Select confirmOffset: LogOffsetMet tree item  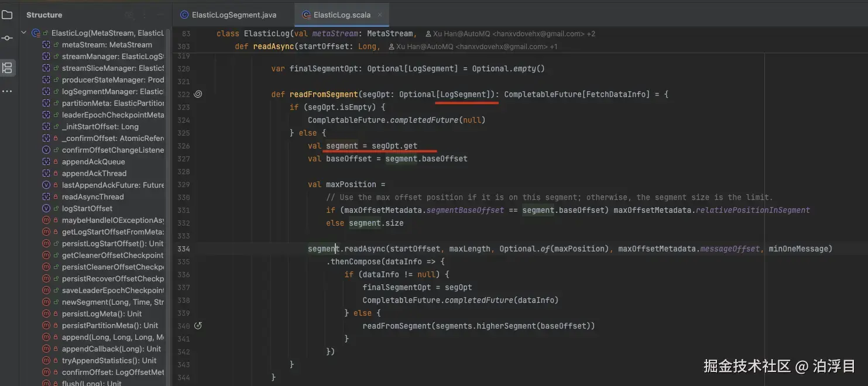tap(111, 372)
